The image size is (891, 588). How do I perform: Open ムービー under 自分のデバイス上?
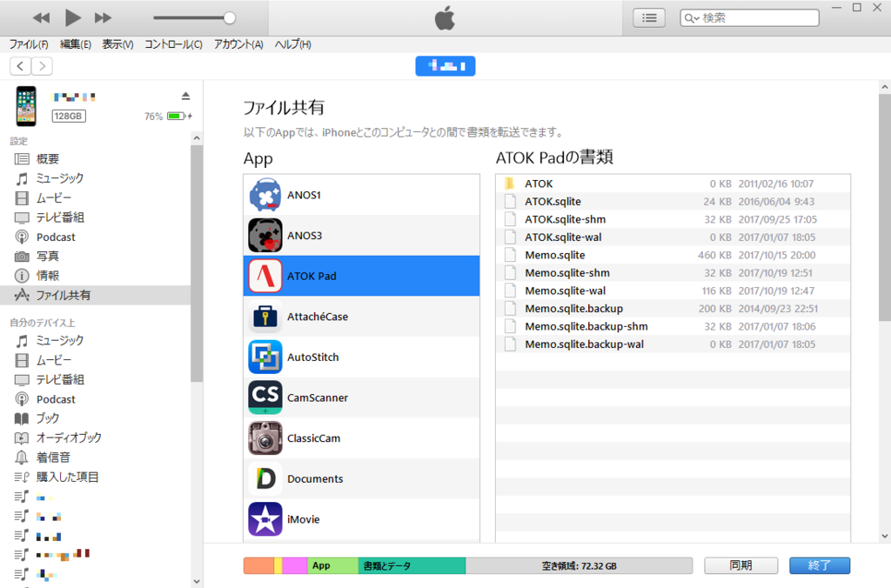96,360
